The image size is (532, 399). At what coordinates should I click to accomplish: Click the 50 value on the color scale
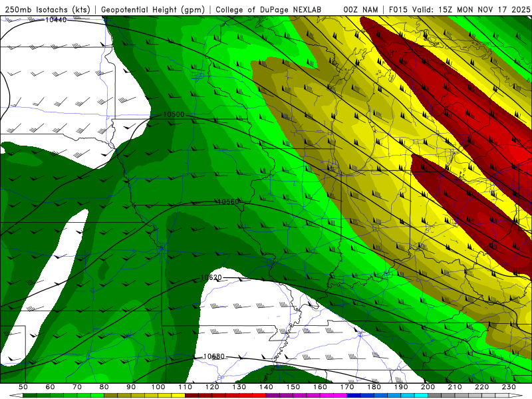[x=23, y=387]
